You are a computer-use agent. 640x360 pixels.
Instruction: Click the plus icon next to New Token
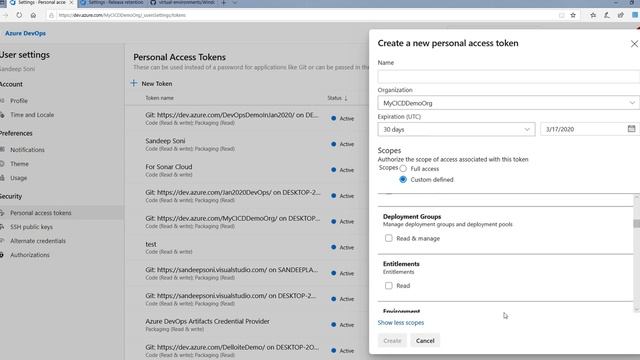(x=133, y=83)
